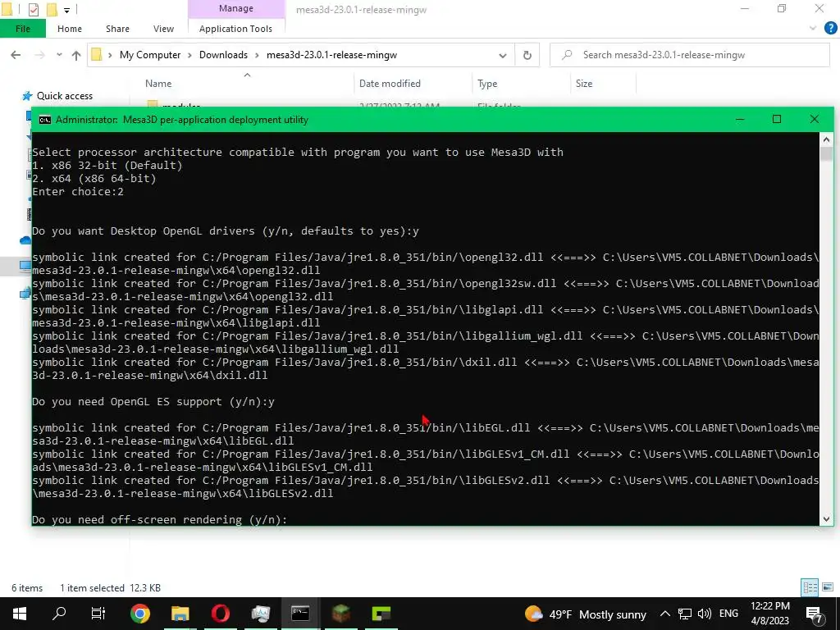The width and height of the screenshot is (840, 630).
Task: Click the 'Enter choice:2' console line
Action: tap(78, 192)
